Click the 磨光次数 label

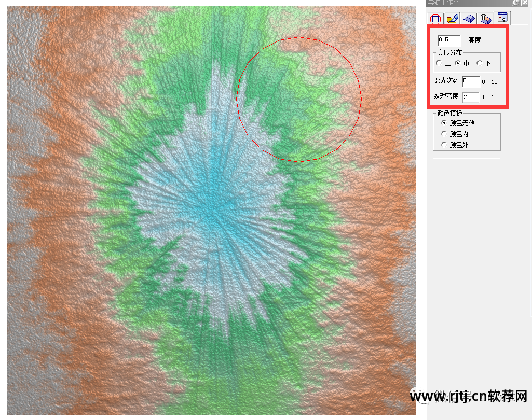[x=446, y=81]
